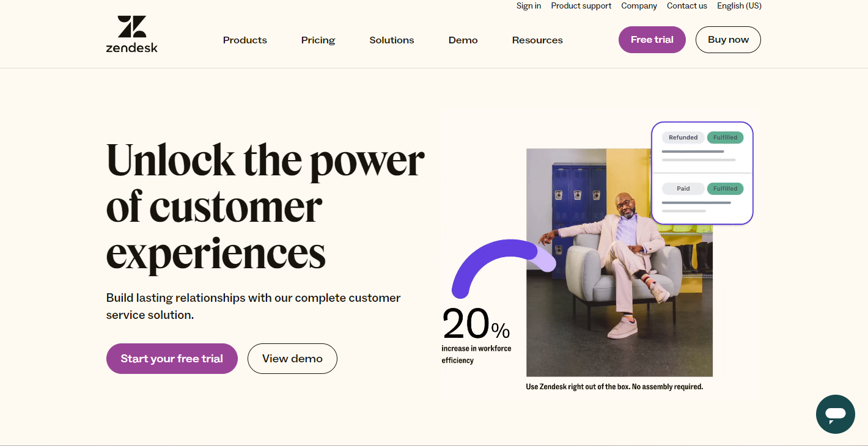Click the hero photo of seated man

pyautogui.click(x=619, y=263)
